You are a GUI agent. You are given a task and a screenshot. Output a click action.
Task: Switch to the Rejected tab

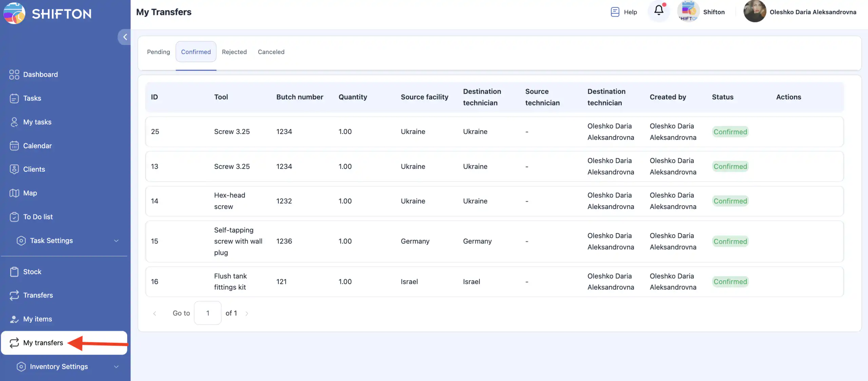(234, 52)
